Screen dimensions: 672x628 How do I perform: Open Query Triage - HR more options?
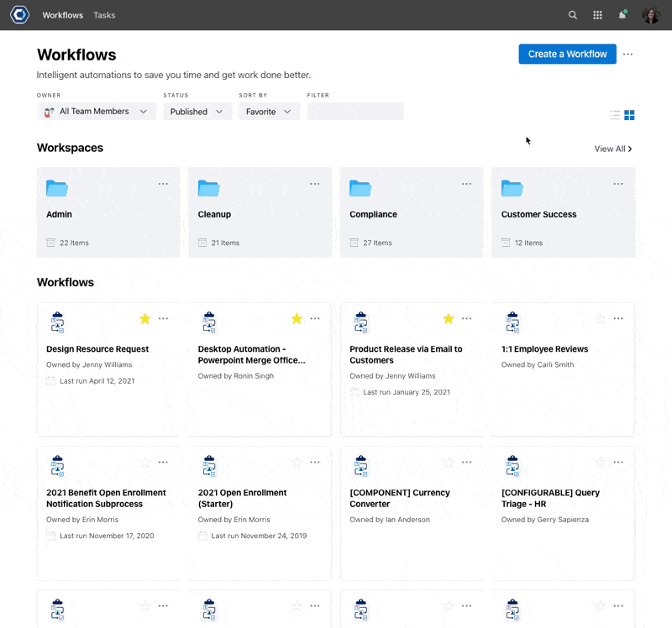click(618, 463)
